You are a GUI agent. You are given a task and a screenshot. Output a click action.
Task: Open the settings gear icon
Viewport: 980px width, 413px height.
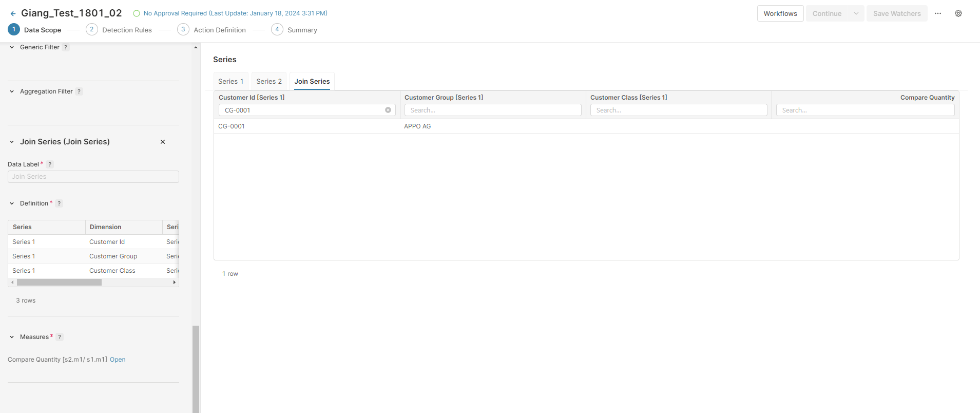click(958, 13)
